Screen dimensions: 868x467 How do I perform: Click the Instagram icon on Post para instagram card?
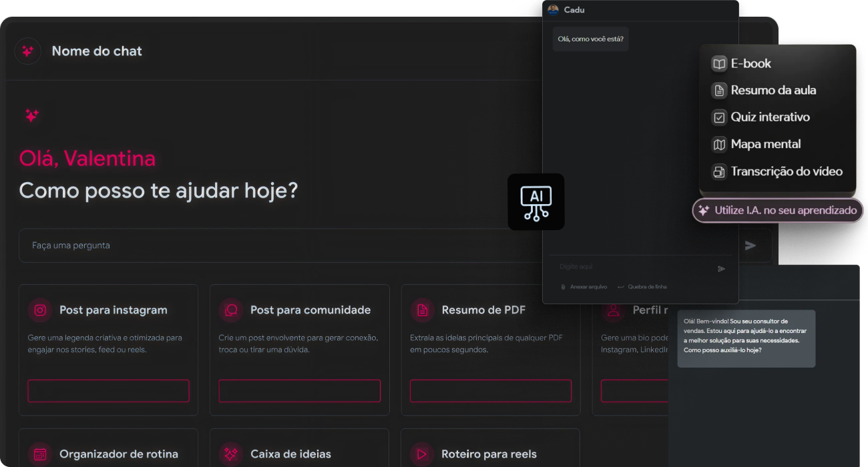tap(40, 310)
